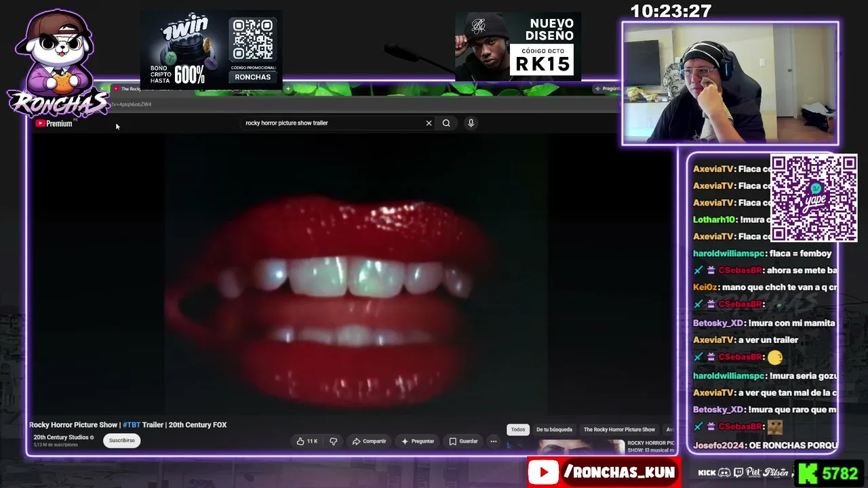The height and width of the screenshot is (488, 868).
Task: Click the Compartir share button
Action: click(x=369, y=441)
